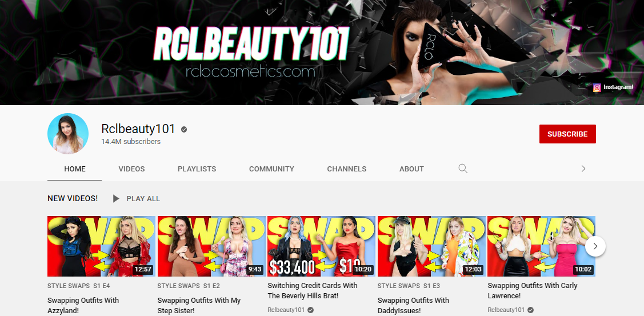Image resolution: width=644 pixels, height=316 pixels.
Task: Select the COMMUNITY tab
Action: click(271, 169)
